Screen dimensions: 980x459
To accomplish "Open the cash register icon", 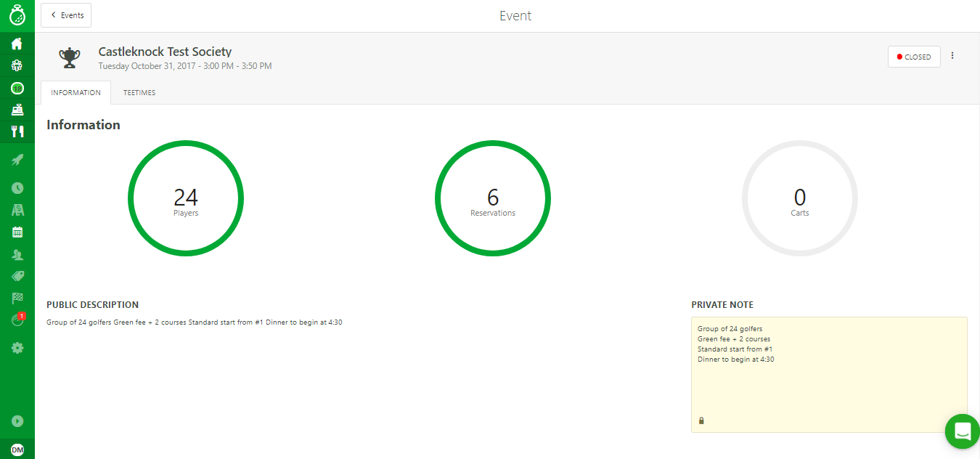I will [x=17, y=110].
